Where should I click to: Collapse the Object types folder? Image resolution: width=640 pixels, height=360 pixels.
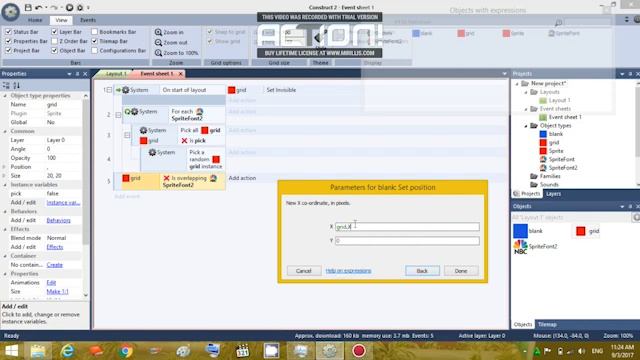pyautogui.click(x=526, y=126)
